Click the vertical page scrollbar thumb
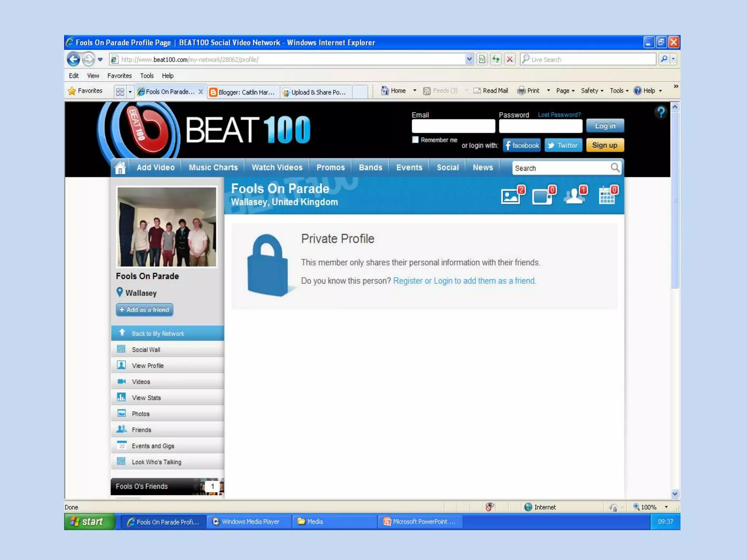Screen dimensions: 747x560 click(x=675, y=201)
